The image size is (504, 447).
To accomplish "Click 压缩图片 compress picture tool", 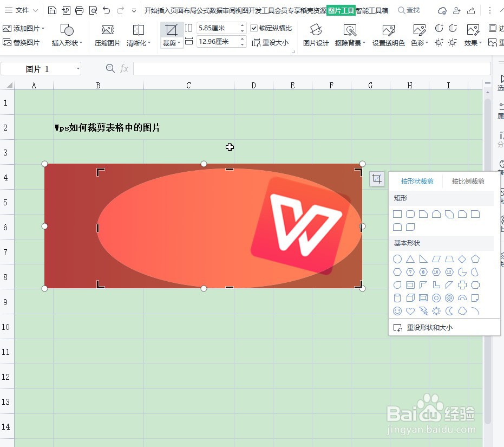I will 107,35.
